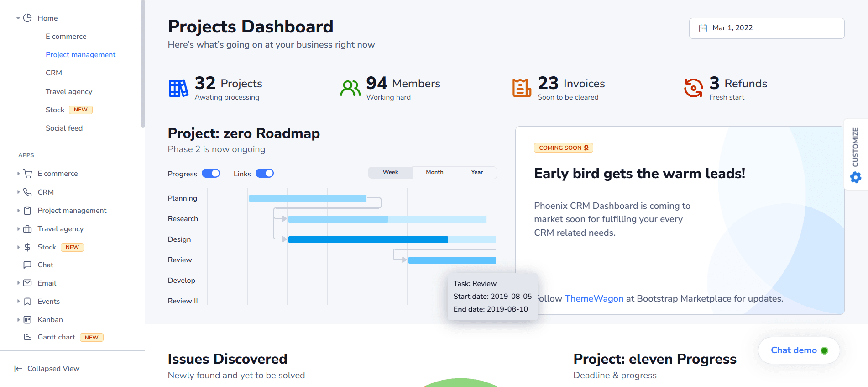Expand the E commerce apps section arrow

(x=18, y=174)
